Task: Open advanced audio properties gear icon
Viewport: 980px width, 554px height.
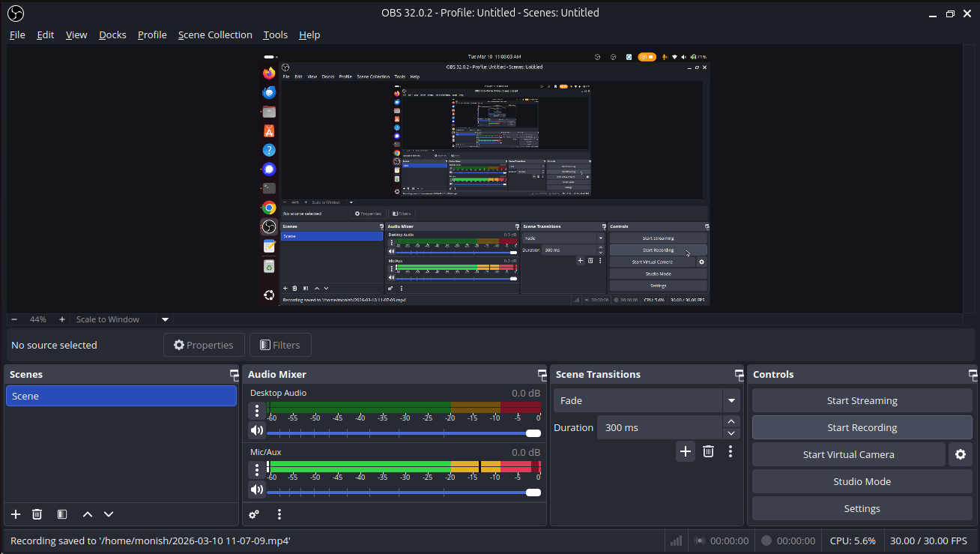Action: click(x=254, y=514)
